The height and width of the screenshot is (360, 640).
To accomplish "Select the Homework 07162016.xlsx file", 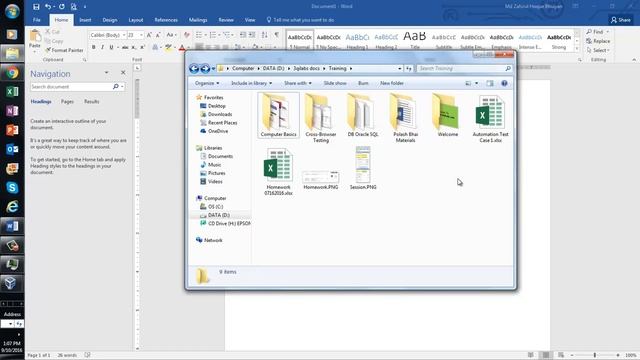I will (278, 171).
